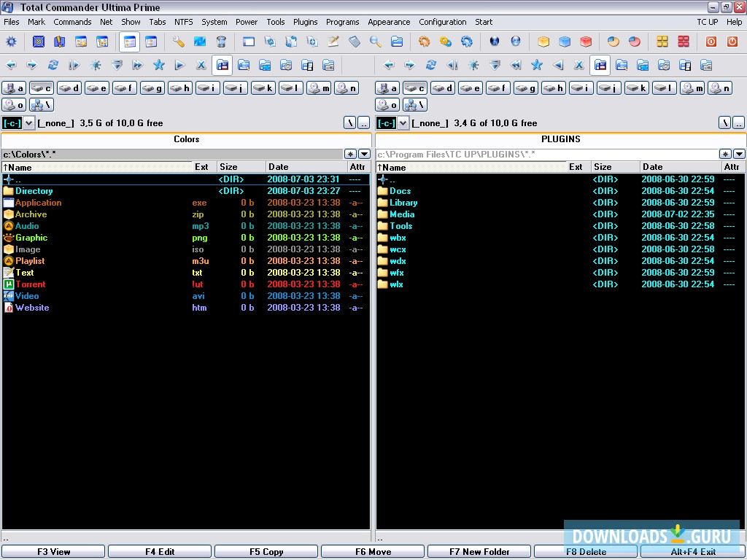Click the right panel back arrow icon

click(x=389, y=66)
